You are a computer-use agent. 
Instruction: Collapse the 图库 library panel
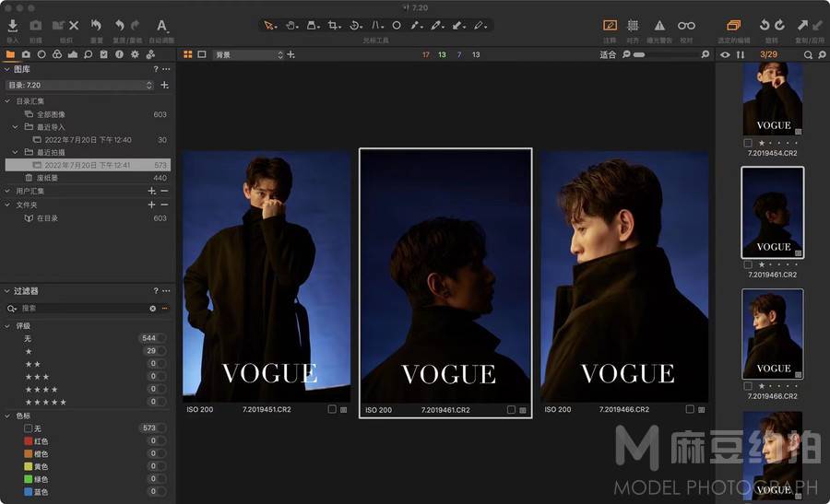tap(6, 69)
